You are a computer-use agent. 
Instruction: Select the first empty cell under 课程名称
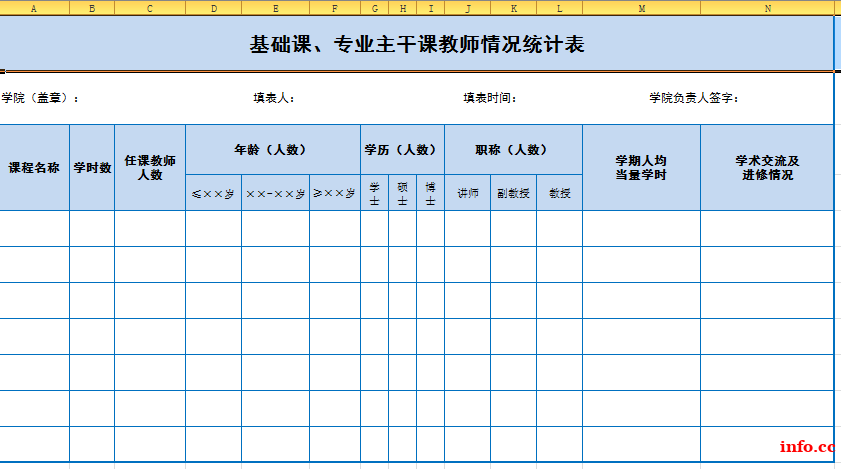(x=35, y=228)
